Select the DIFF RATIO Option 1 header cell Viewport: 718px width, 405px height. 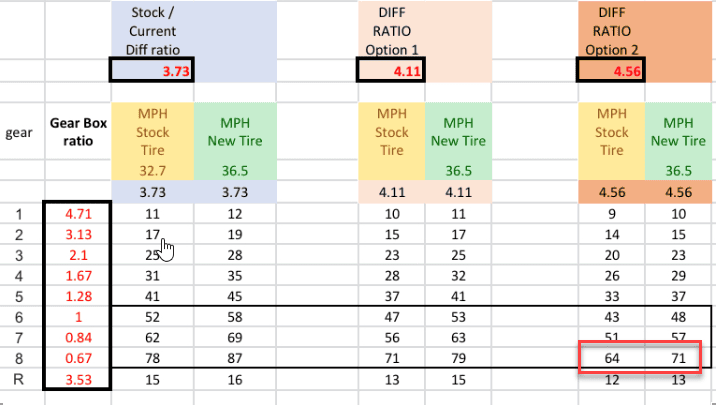point(392,31)
